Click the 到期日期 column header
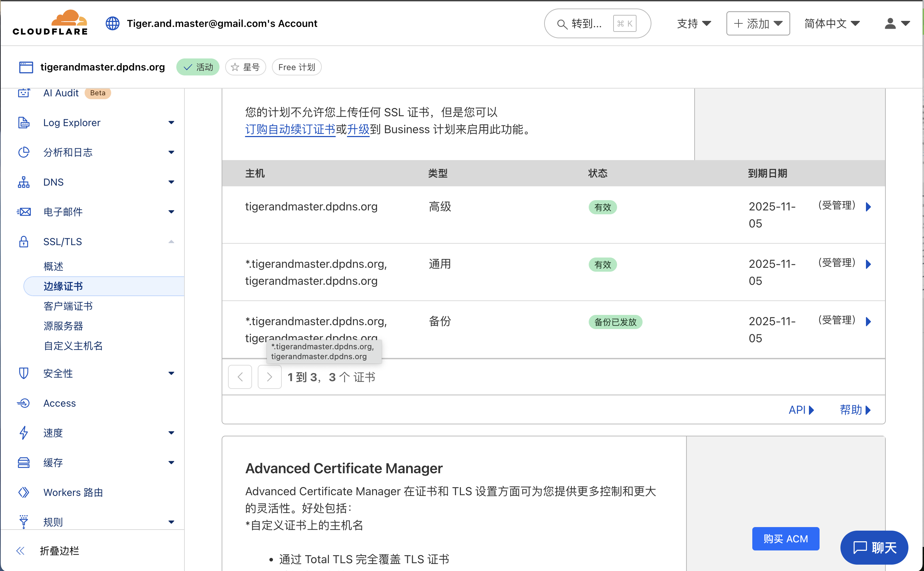 point(768,173)
